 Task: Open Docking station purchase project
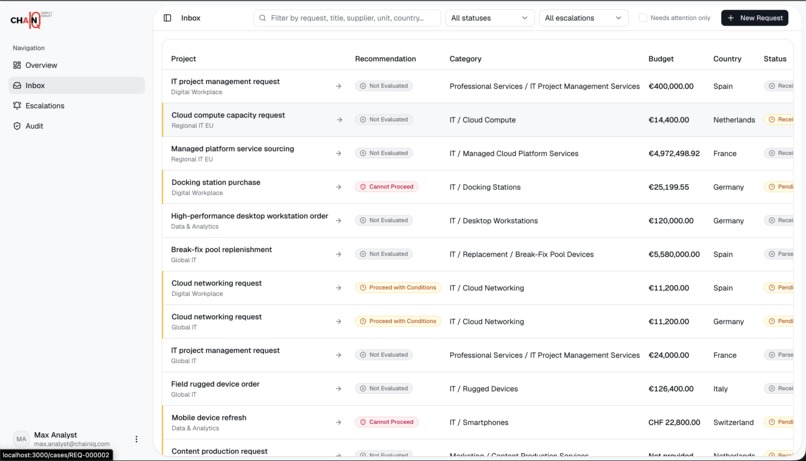(216, 182)
